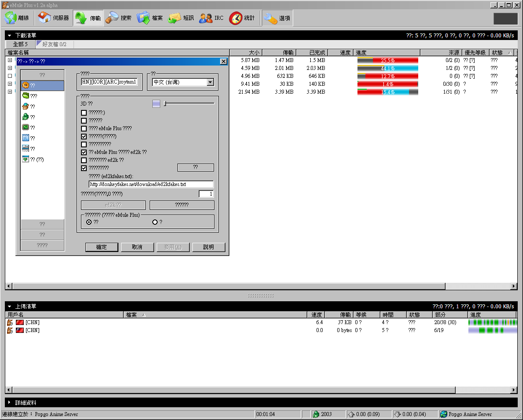Expand the 詳細資料 details section
Image resolution: width=523 pixels, height=420 pixels.
pyautogui.click(x=10, y=402)
